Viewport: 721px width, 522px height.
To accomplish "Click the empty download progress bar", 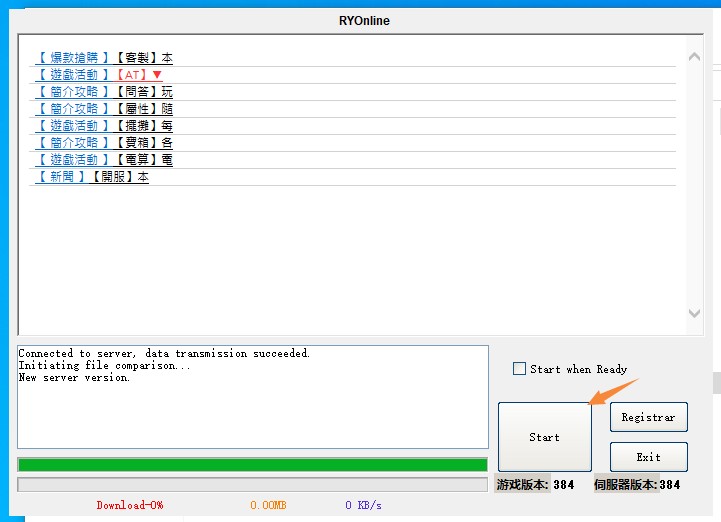I will pos(252,484).
